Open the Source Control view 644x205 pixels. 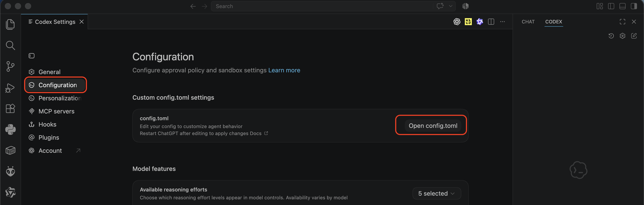[x=10, y=67]
